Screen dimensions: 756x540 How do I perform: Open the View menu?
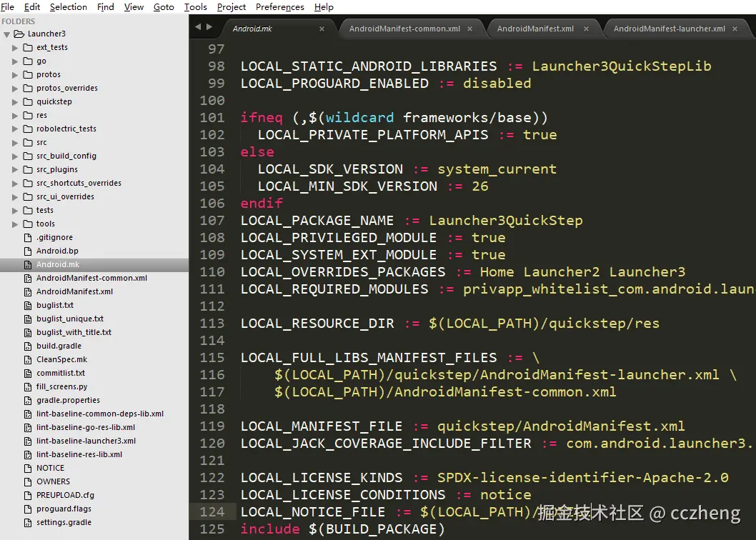tap(134, 6)
